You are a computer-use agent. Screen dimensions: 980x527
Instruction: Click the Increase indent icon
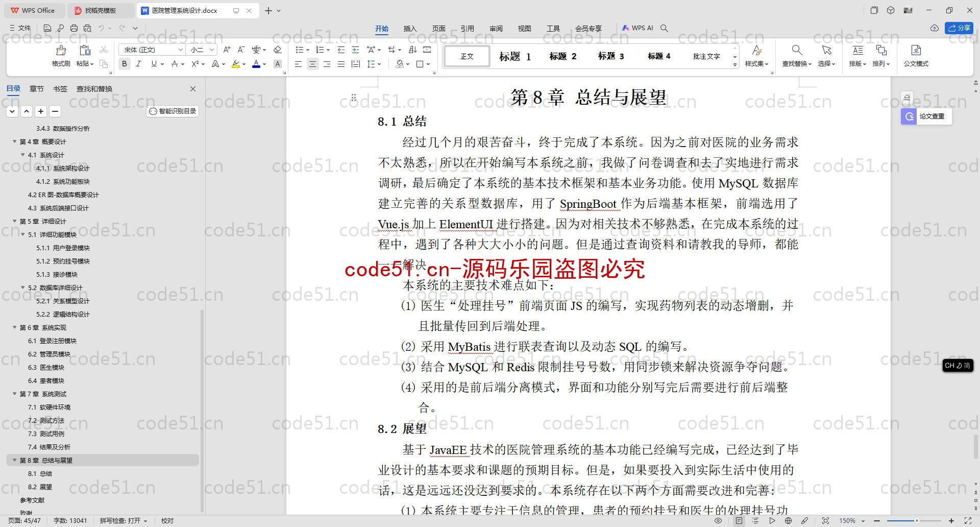355,50
